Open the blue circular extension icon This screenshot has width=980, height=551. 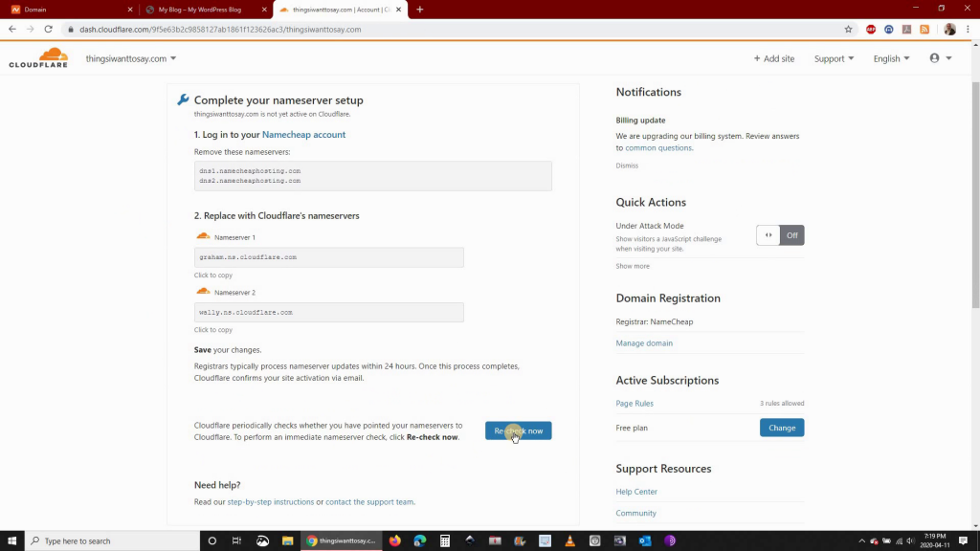click(x=889, y=30)
